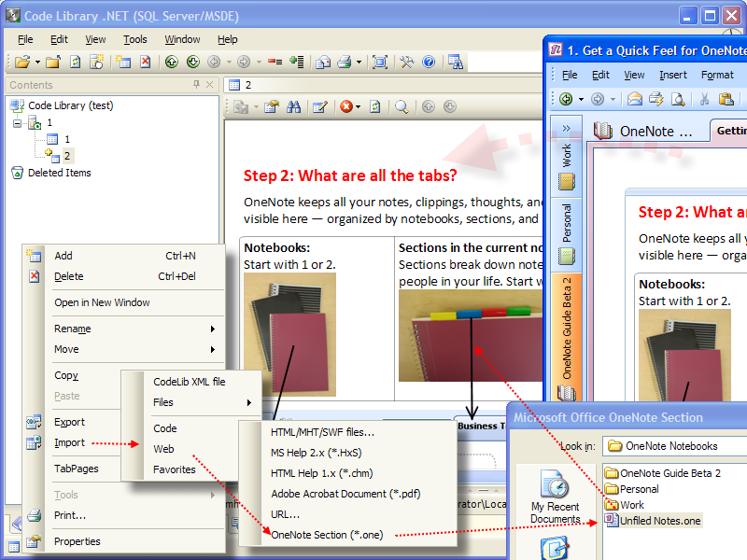The width and height of the screenshot is (747, 560).
Task: Select the Personal notebook tab in OneNote sidebar
Action: [567, 233]
